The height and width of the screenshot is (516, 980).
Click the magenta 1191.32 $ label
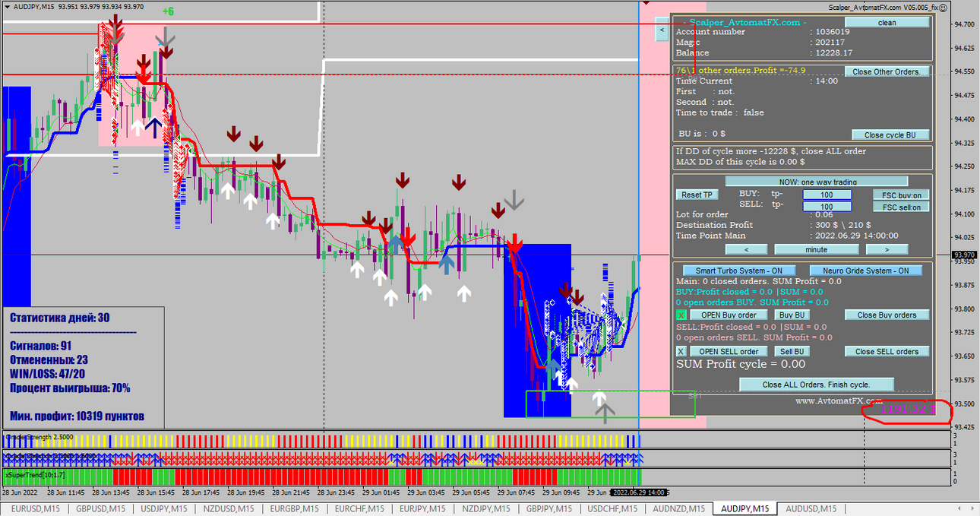[x=907, y=409]
